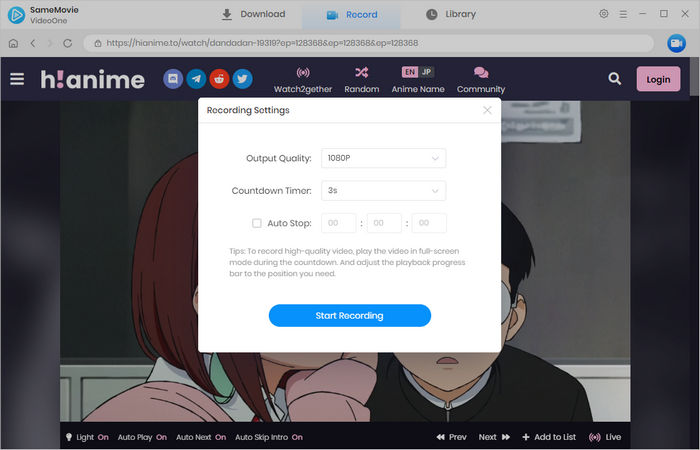
Task: Click the Auto Stop minutes field
Action: point(384,223)
